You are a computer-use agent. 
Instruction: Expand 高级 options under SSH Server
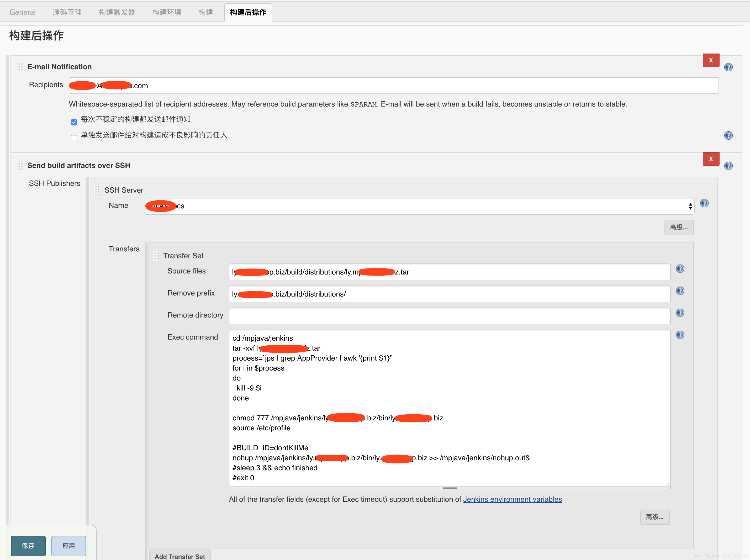tap(679, 228)
